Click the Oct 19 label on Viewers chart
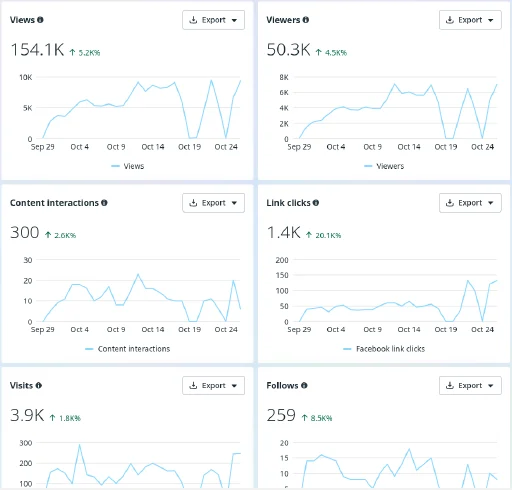The width and height of the screenshot is (512, 490). pyautogui.click(x=446, y=147)
